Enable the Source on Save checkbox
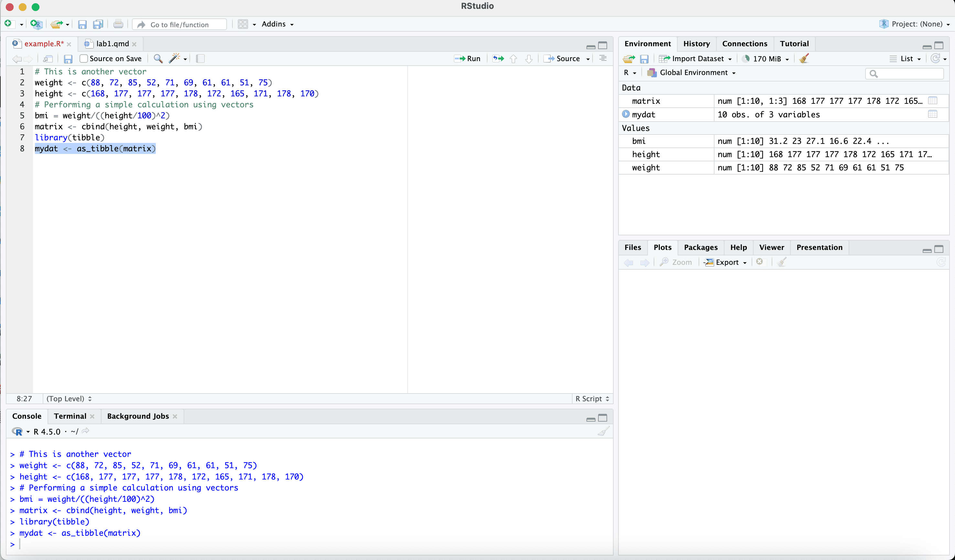The image size is (955, 560). 84,59
